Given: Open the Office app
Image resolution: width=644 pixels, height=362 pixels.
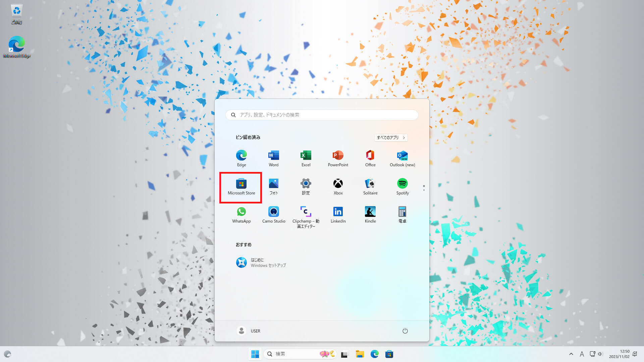Looking at the screenshot, I should tap(370, 158).
